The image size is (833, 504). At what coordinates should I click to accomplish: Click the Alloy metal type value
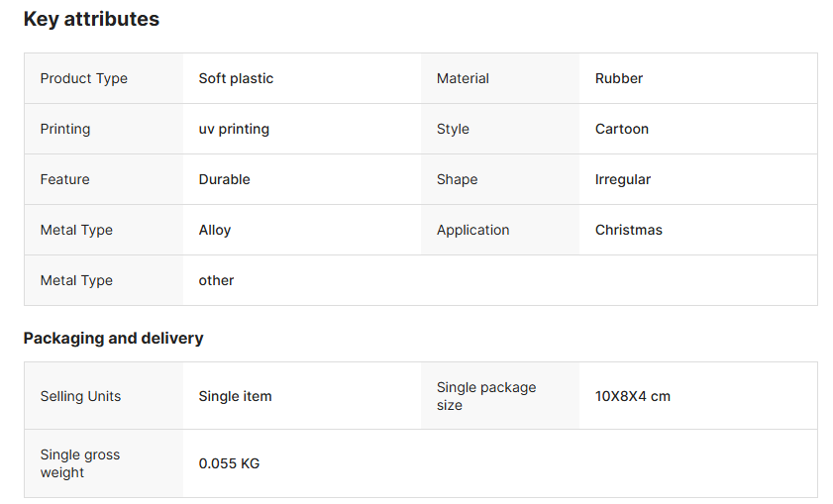coord(215,230)
